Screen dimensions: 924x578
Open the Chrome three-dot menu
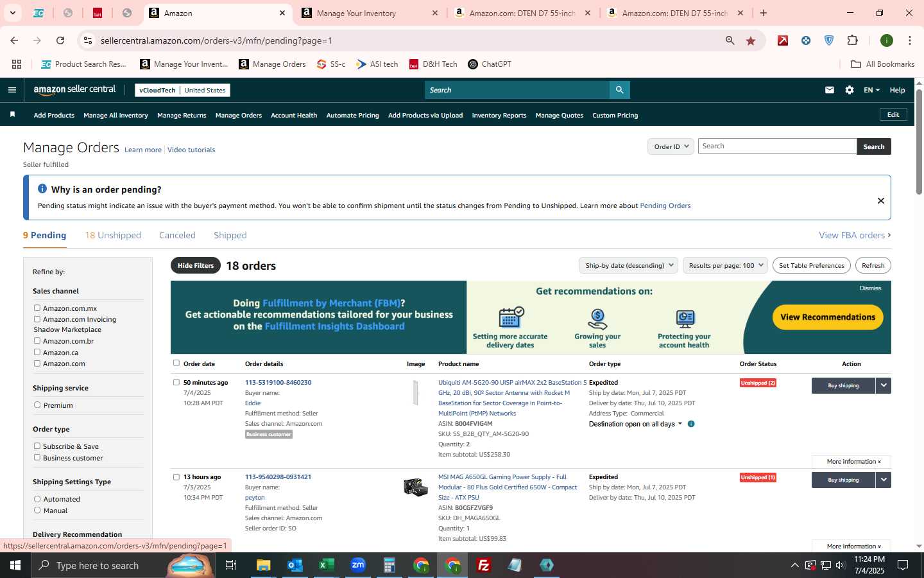click(x=909, y=40)
